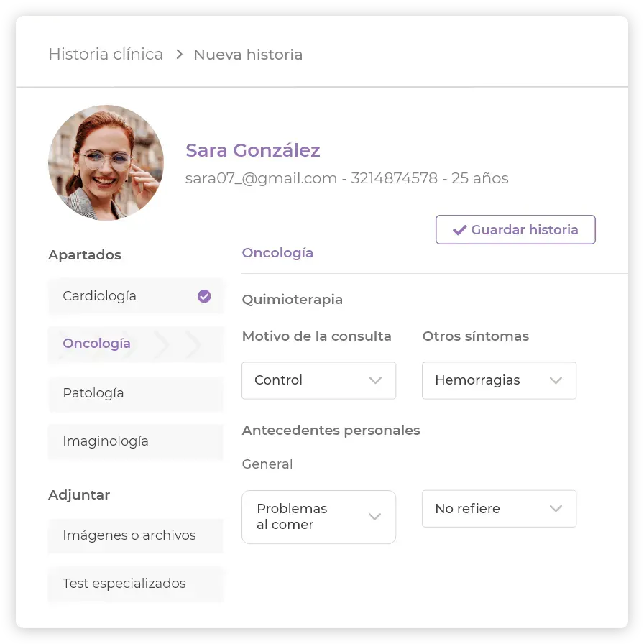Viewport: 644px width, 644px height.
Task: Click the patient name Sara González
Action: pyautogui.click(x=252, y=150)
